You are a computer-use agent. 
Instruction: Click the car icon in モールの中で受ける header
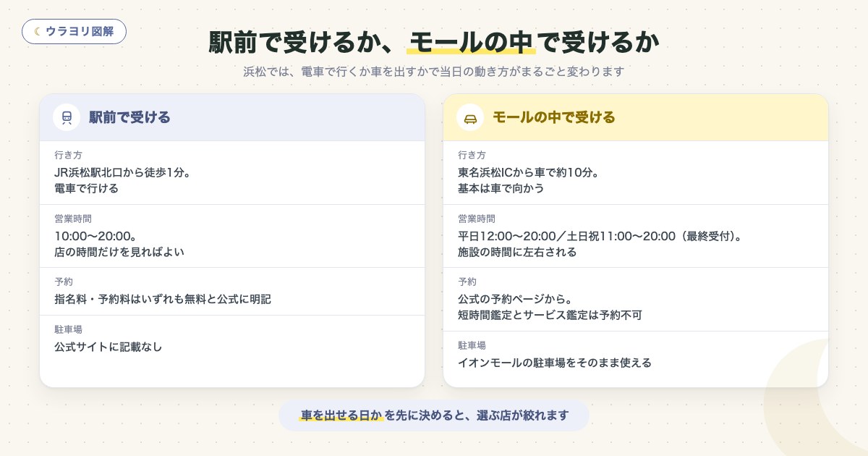(470, 117)
